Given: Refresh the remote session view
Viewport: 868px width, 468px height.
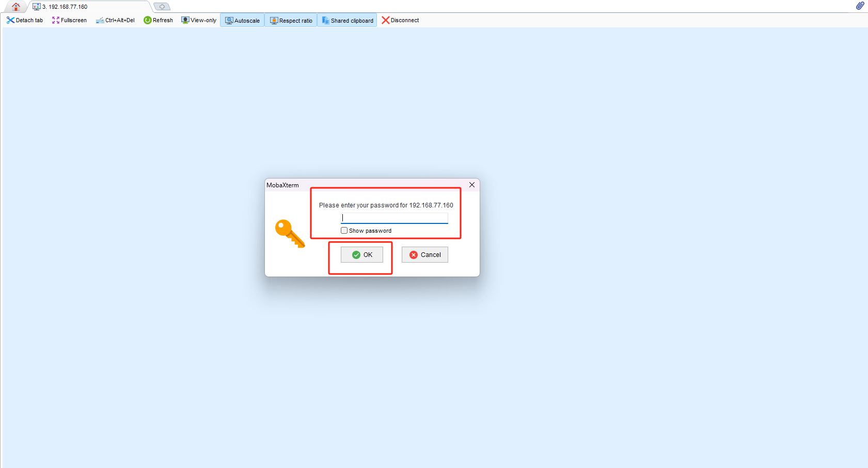Looking at the screenshot, I should (158, 20).
